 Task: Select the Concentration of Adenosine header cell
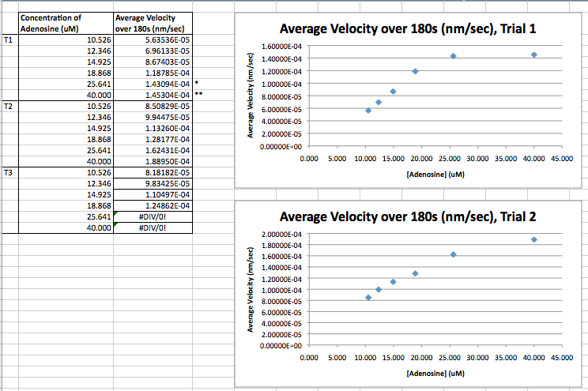(x=65, y=22)
